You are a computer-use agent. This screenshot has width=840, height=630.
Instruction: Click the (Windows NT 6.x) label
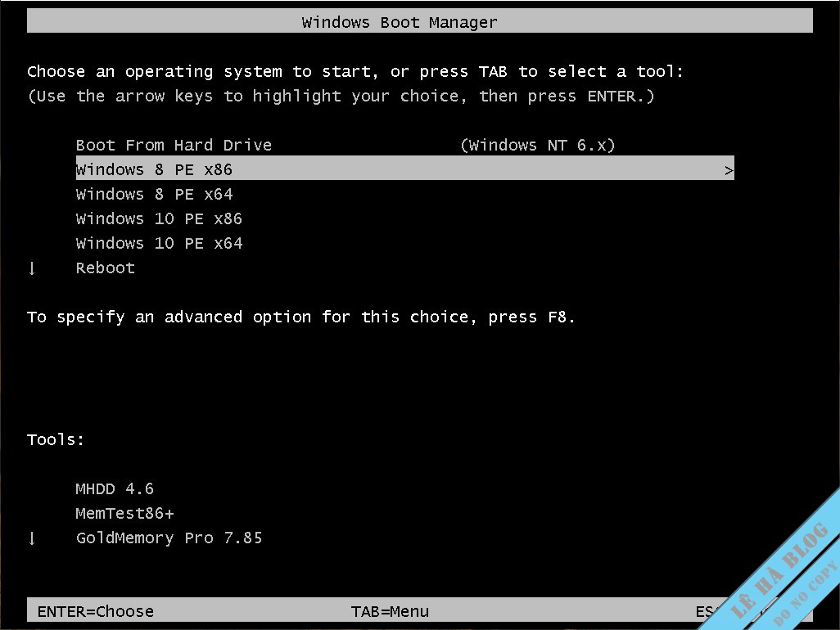pyautogui.click(x=538, y=145)
